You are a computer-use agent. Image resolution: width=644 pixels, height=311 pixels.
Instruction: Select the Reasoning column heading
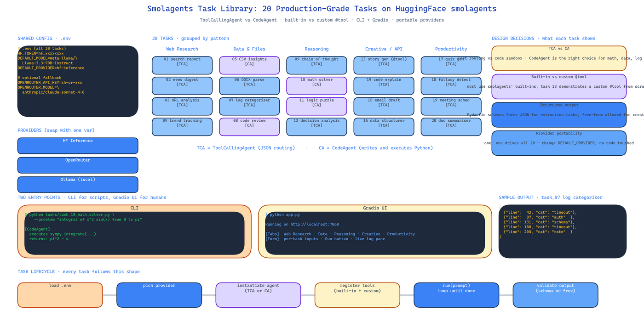[316, 49]
